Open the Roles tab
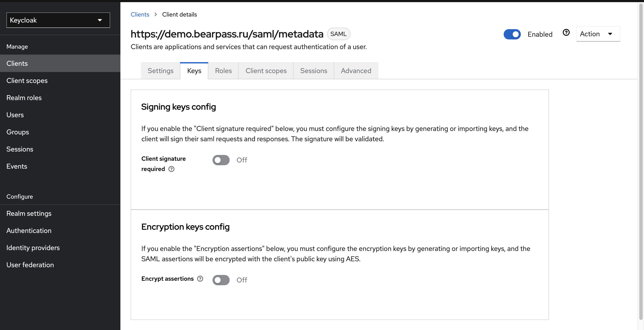The width and height of the screenshot is (644, 330). coord(223,71)
